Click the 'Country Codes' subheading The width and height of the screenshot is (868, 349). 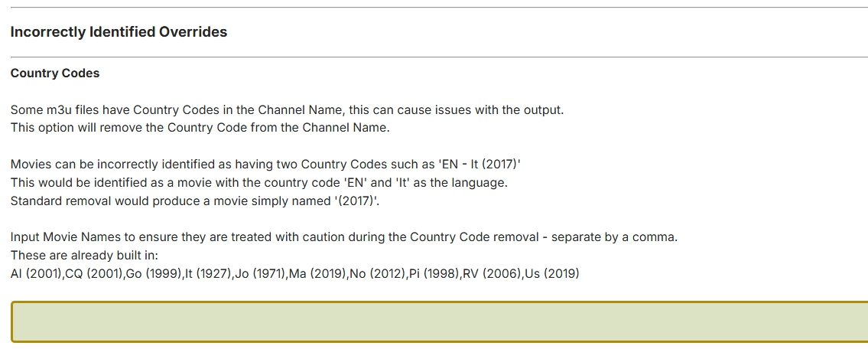click(x=55, y=73)
